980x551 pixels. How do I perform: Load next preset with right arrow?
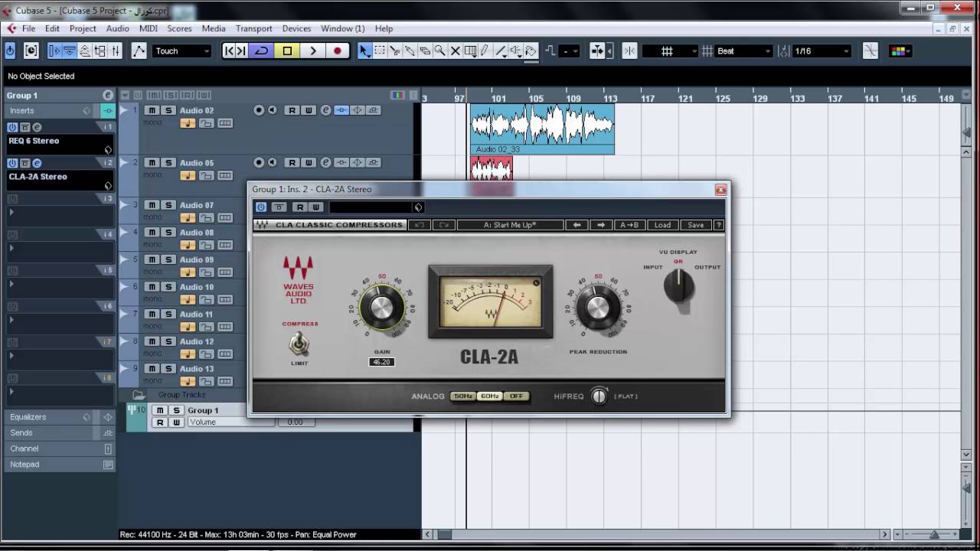(601, 225)
